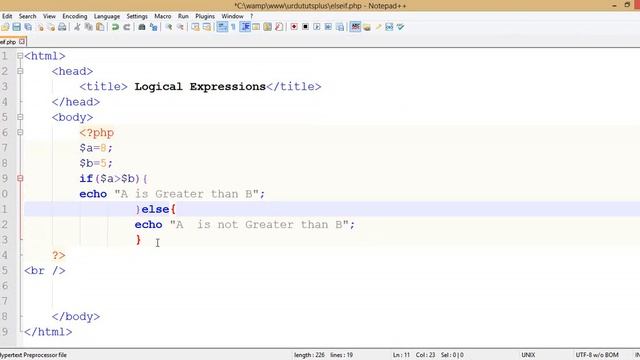Open the Replace dialog toolbar icon
The height and width of the screenshot is (360, 640).
click(153, 27)
